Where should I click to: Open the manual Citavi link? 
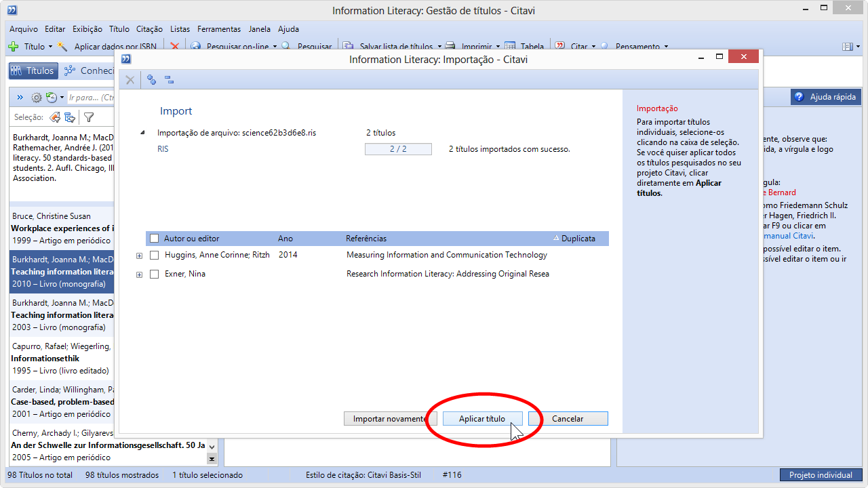click(x=787, y=236)
